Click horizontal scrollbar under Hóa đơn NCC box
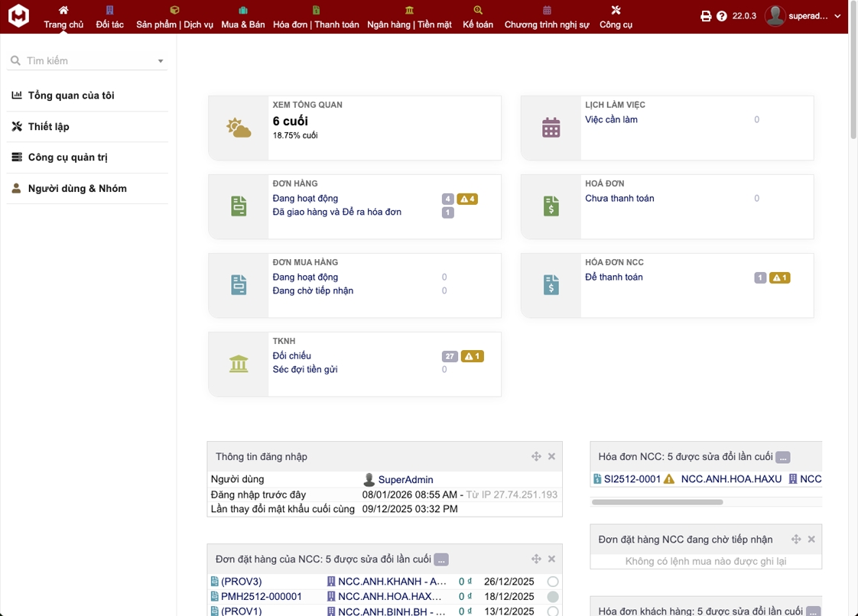The height and width of the screenshot is (616, 858). pos(657,501)
